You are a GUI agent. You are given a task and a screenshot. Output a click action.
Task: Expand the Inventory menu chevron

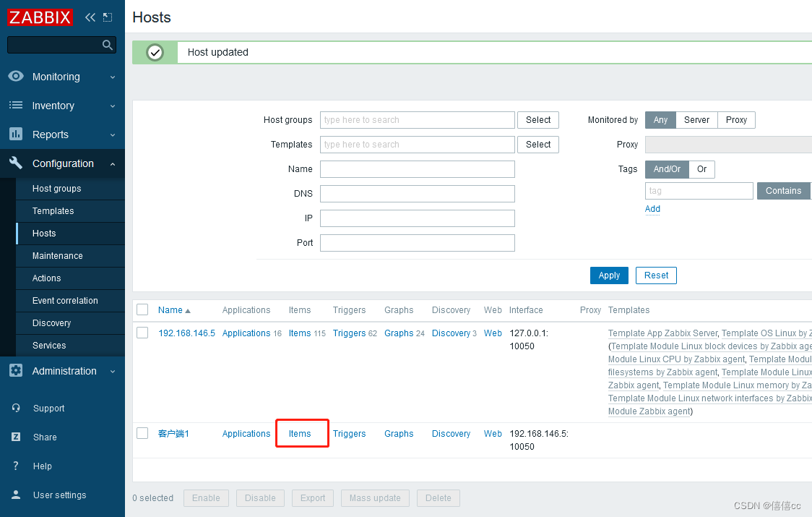tap(113, 106)
